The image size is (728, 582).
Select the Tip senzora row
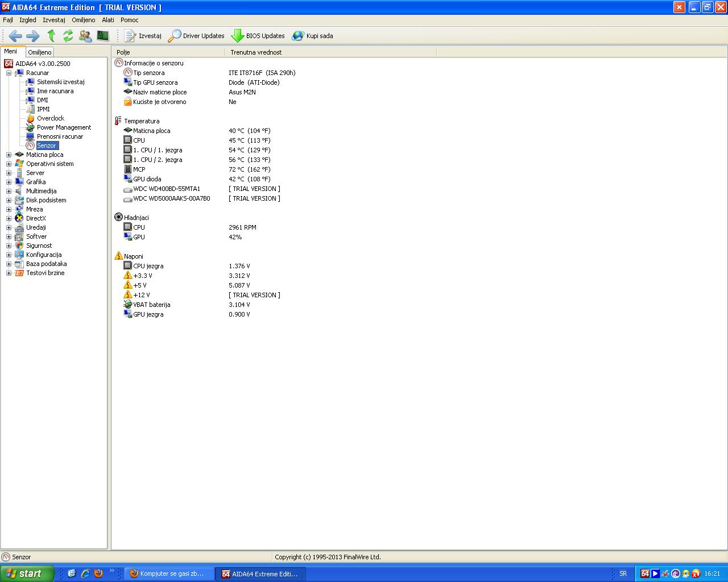pyautogui.click(x=209, y=73)
